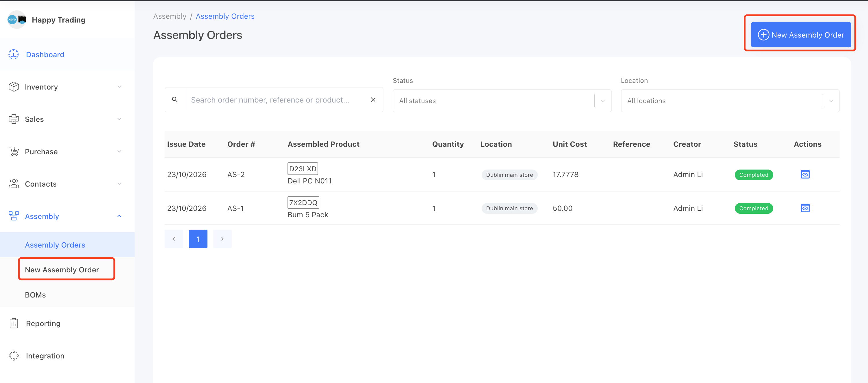Open the Dashboard page

coord(45,55)
